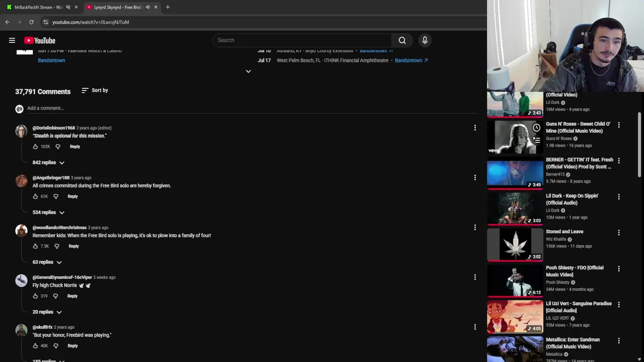The width and height of the screenshot is (644, 362).
Task: Open options menu for Angstbringer188 comment
Action: [475, 177]
